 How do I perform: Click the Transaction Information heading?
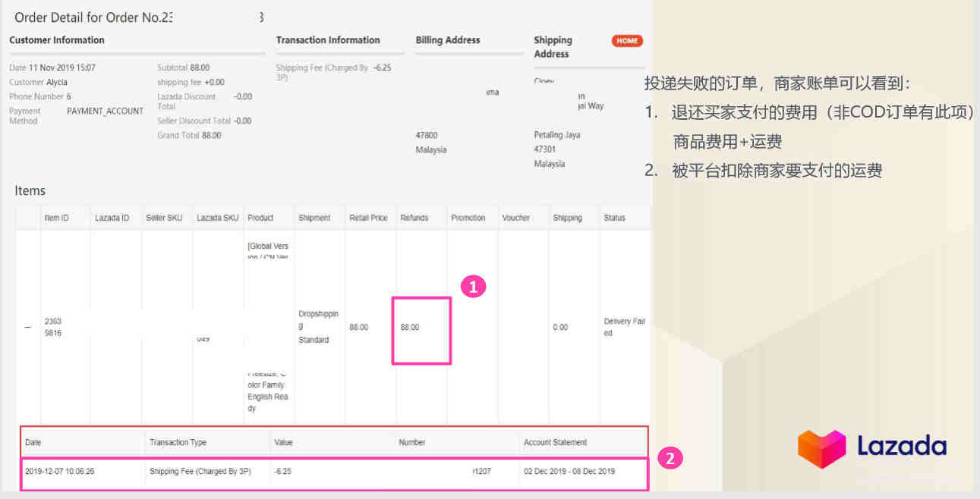coord(328,40)
